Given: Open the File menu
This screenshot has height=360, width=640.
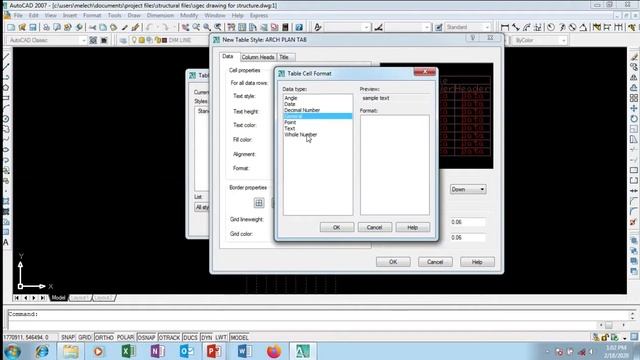Looking at the screenshot, I should (x=18, y=16).
